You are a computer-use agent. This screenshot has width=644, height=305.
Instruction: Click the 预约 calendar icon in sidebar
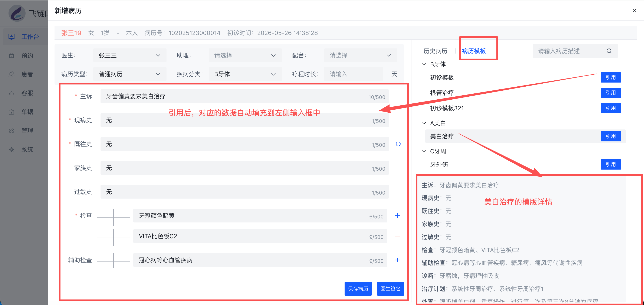[x=11, y=56]
